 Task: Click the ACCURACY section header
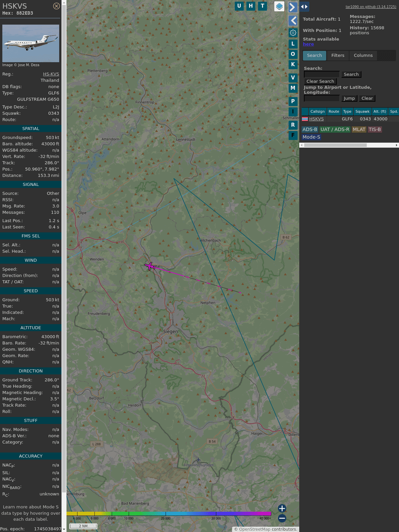pyautogui.click(x=31, y=456)
